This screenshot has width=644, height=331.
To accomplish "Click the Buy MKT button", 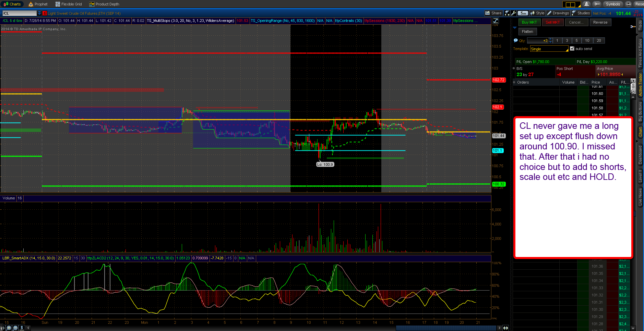I will pyautogui.click(x=529, y=22).
